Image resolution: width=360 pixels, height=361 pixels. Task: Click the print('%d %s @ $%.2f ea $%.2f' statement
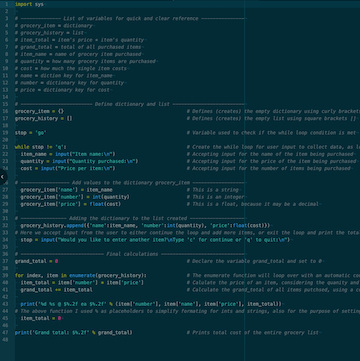(x=151, y=304)
